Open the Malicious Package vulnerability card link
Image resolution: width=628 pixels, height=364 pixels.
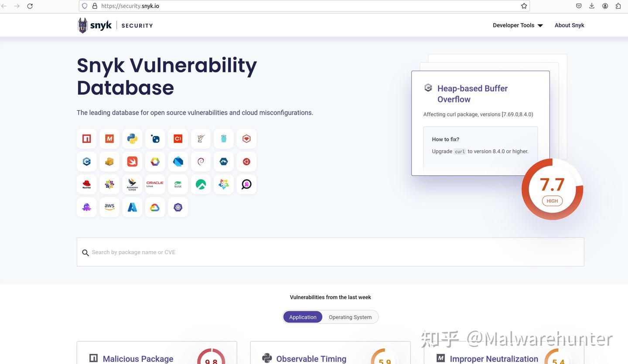[x=138, y=359]
